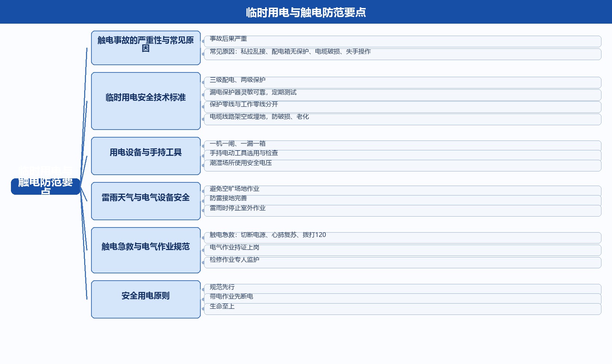Image resolution: width=612 pixels, height=364 pixels.
Task: Click leaf 检修作业专人监护
Action: [403, 262]
